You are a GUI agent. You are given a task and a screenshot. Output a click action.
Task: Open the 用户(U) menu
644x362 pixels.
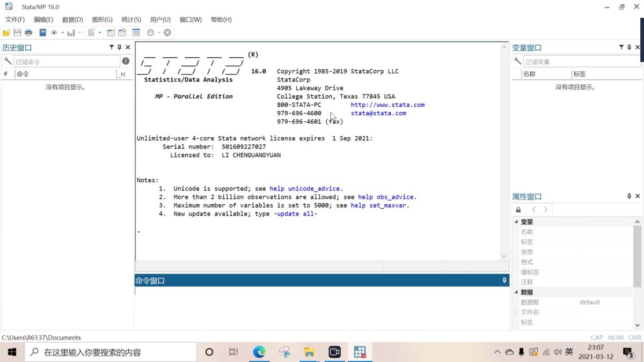(160, 19)
